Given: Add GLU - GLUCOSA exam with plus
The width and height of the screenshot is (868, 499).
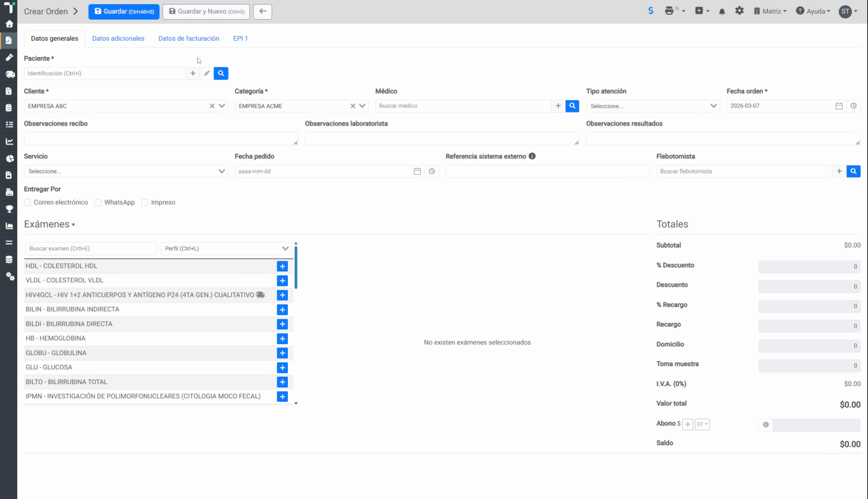Looking at the screenshot, I should point(282,367).
